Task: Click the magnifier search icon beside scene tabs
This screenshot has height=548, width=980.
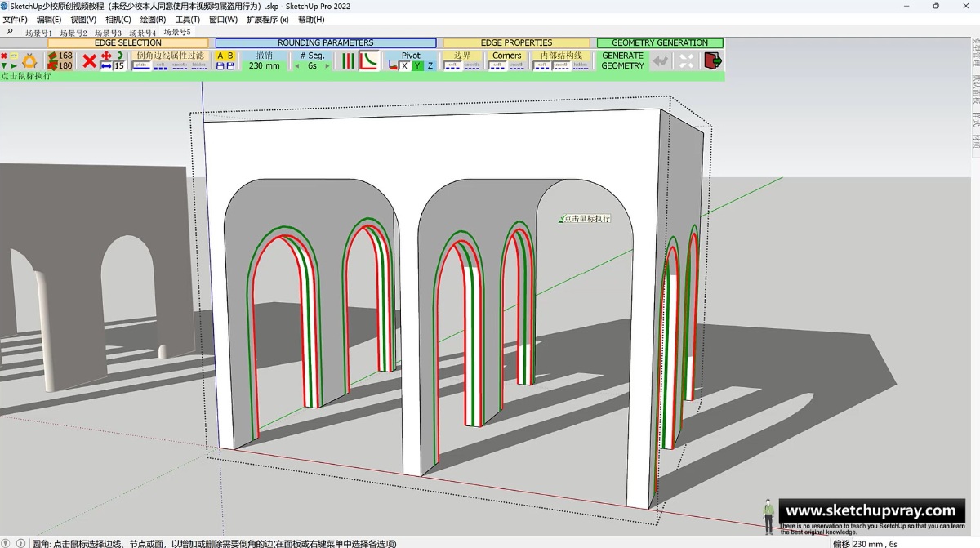Action: (10, 32)
